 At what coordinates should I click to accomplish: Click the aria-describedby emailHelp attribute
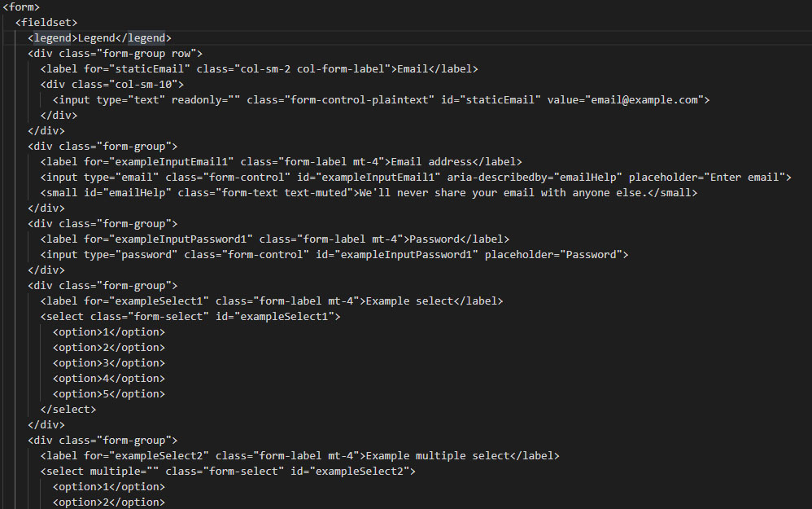tap(535, 178)
